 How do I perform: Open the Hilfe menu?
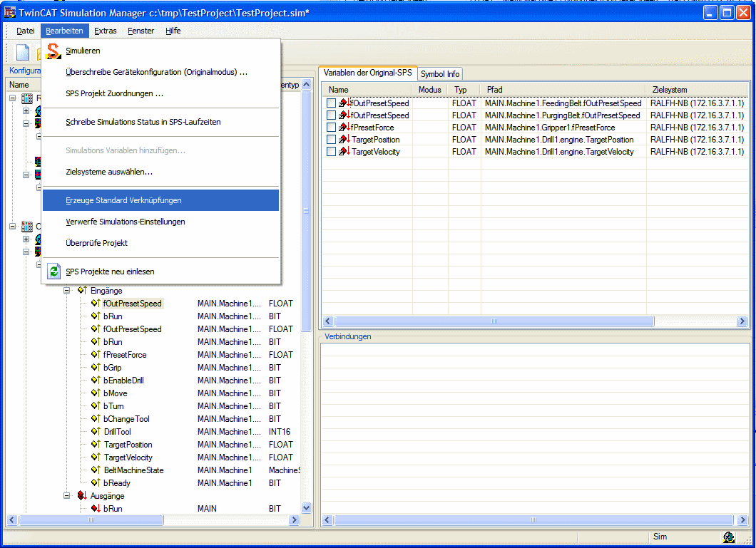click(173, 31)
